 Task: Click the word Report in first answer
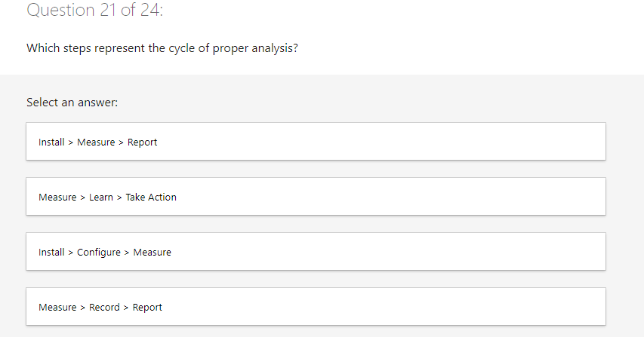[x=143, y=142]
